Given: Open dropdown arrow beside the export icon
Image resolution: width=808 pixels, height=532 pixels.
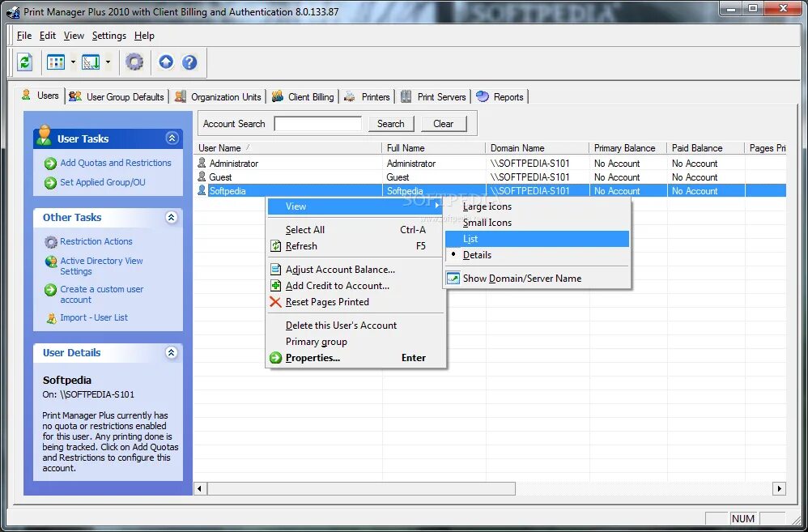Looking at the screenshot, I should click(108, 63).
